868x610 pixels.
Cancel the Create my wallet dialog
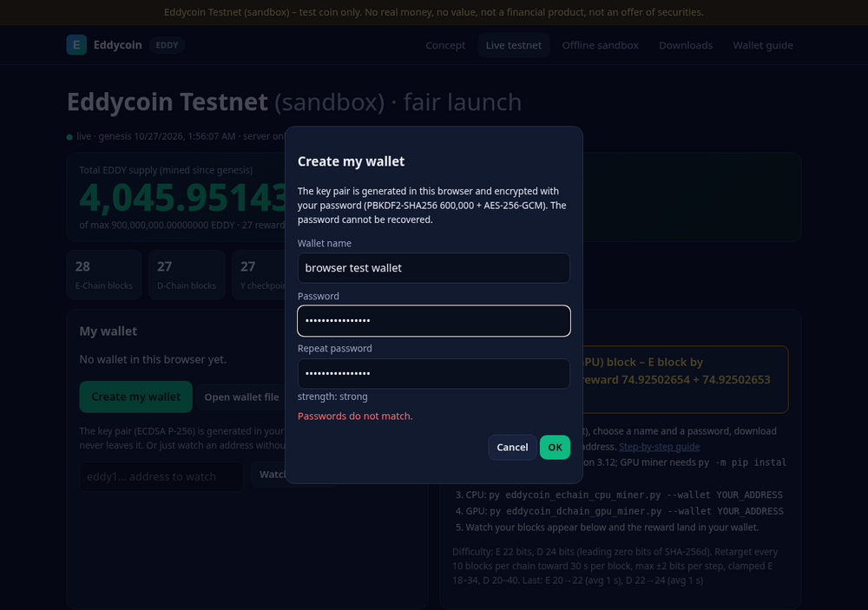click(512, 447)
